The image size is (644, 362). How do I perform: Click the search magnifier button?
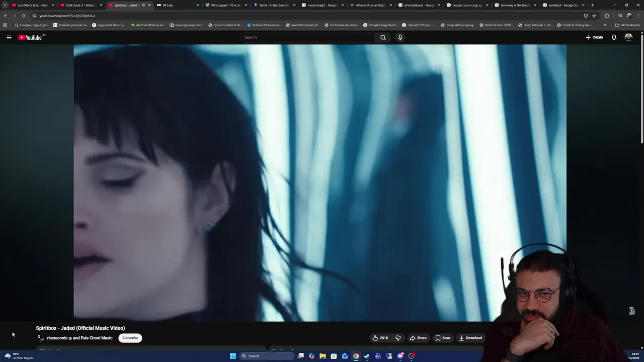(x=383, y=37)
